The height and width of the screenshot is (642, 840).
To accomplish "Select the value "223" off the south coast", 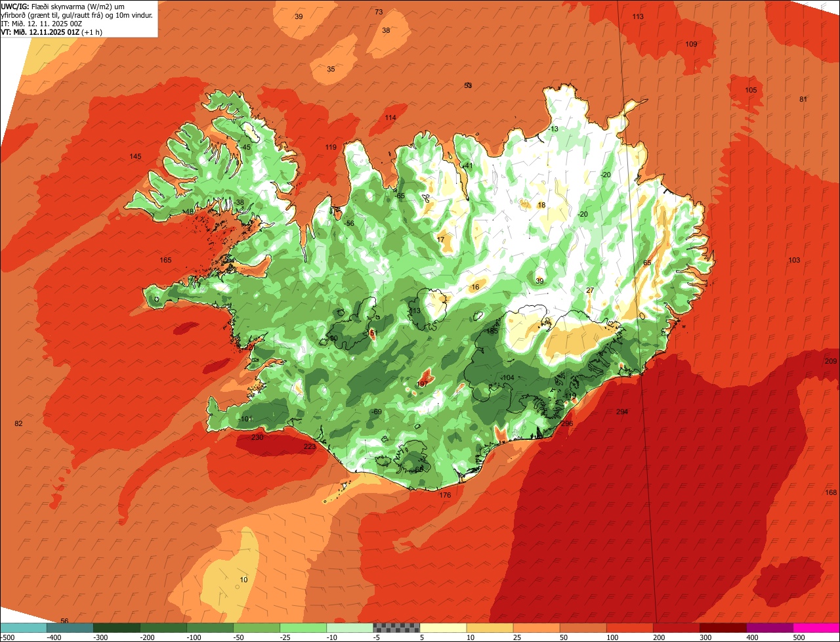I will pos(310,446).
